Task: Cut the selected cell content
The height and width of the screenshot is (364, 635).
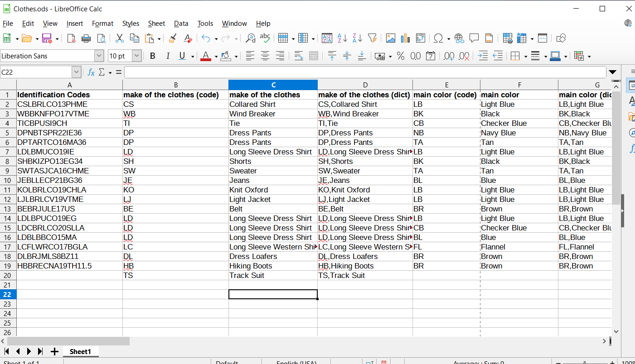Action: point(120,38)
